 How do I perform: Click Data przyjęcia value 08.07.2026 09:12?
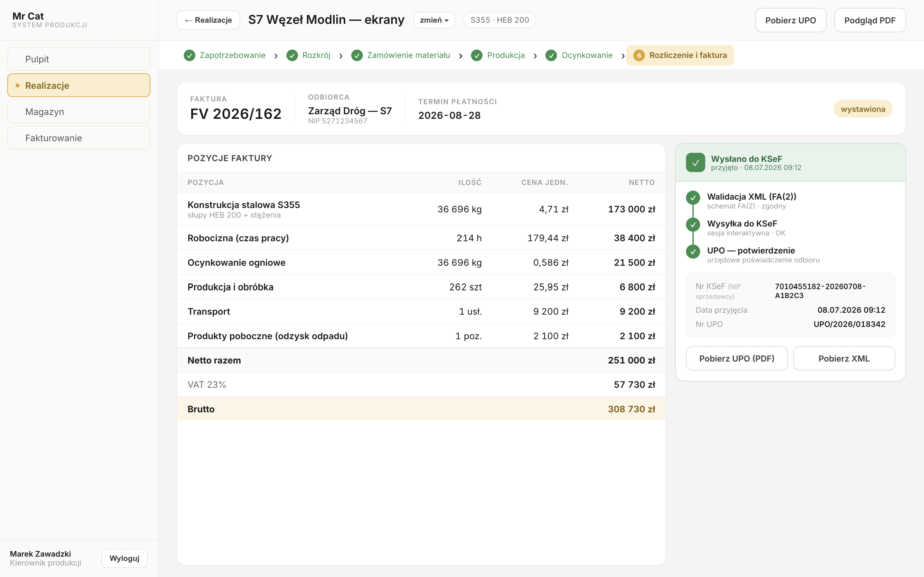851,310
